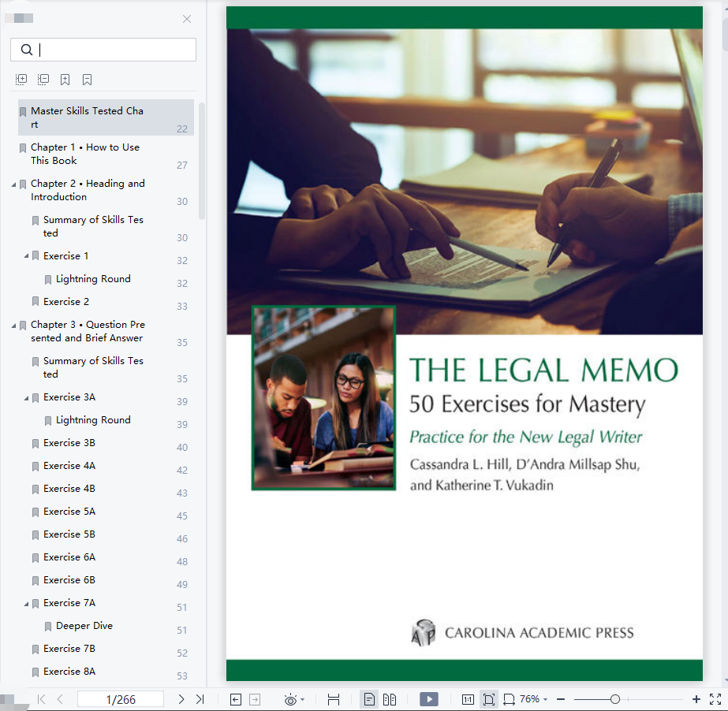Add a new bookmark
Screen dimensions: 728x711
point(65,80)
